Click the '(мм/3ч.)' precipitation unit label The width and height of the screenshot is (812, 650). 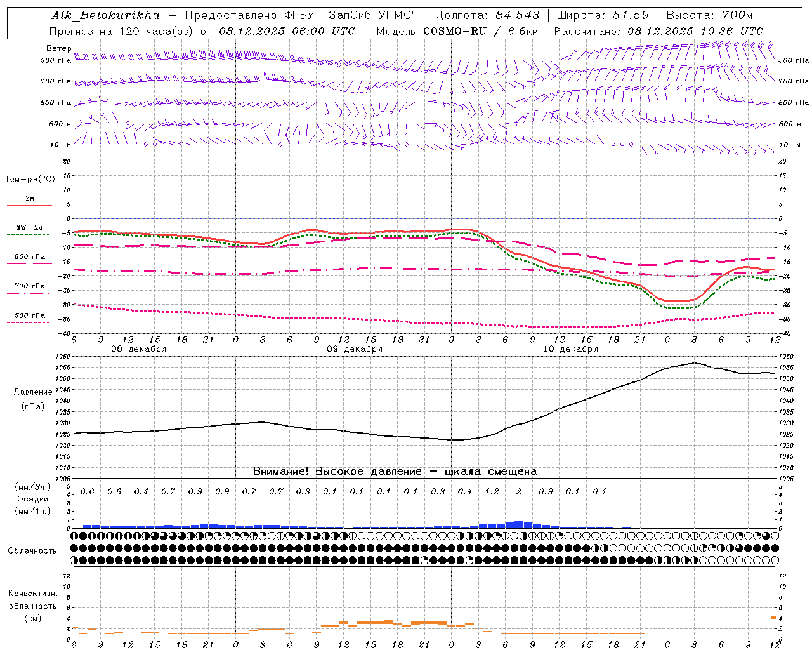point(33,487)
